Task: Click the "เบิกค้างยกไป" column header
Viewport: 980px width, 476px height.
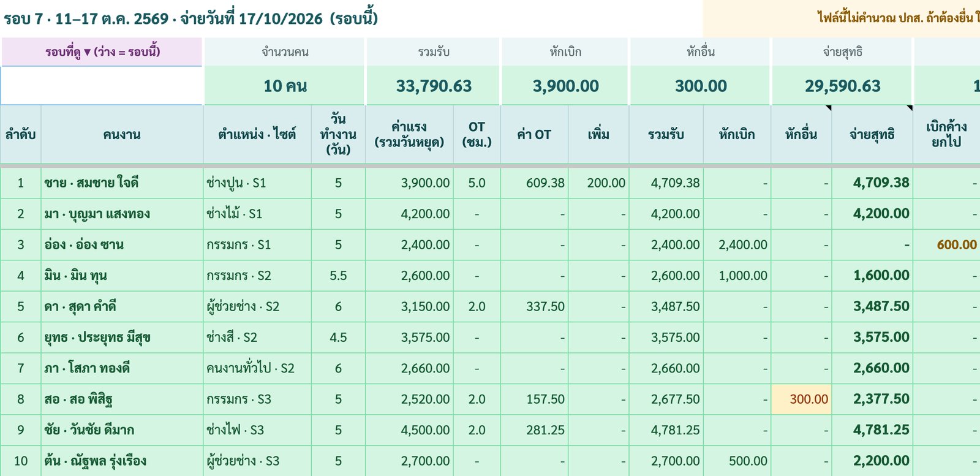Action: [946, 134]
